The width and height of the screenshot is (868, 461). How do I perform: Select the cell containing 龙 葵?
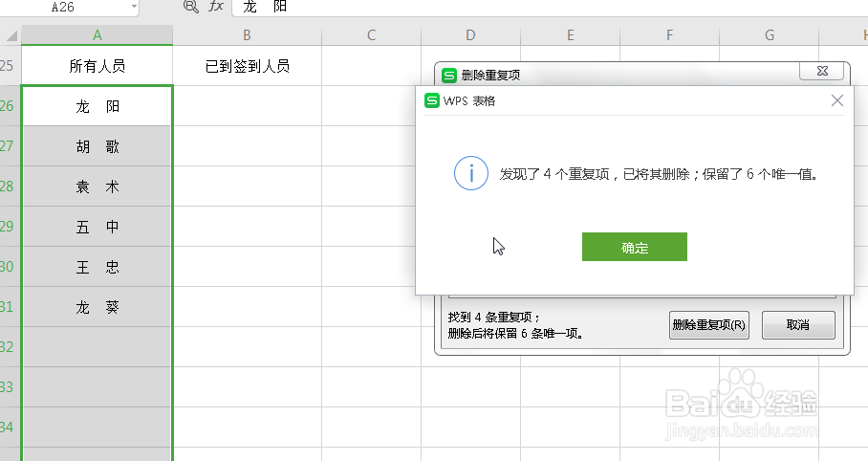97,307
